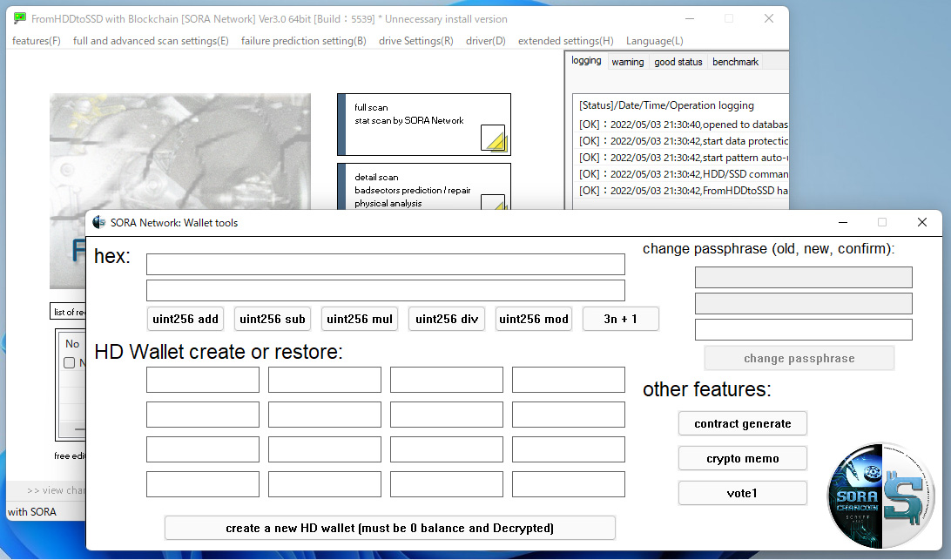
Task: Toggle the checkbox in drive list row
Action: coord(69,363)
